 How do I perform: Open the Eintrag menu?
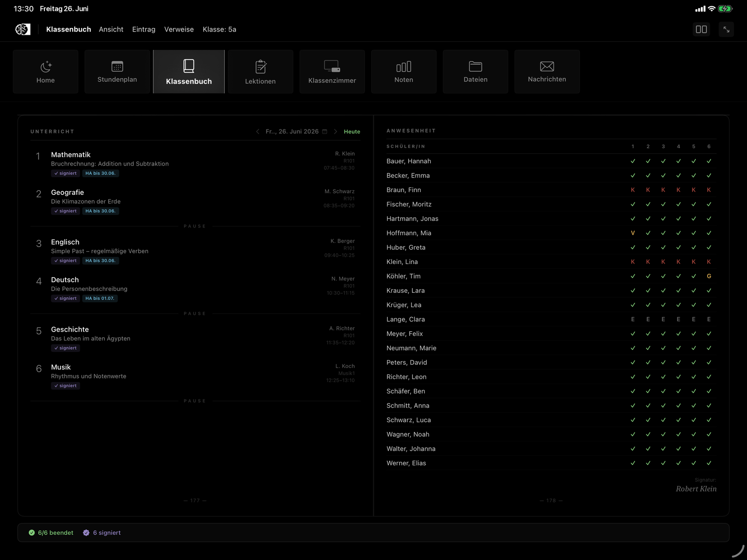(144, 29)
